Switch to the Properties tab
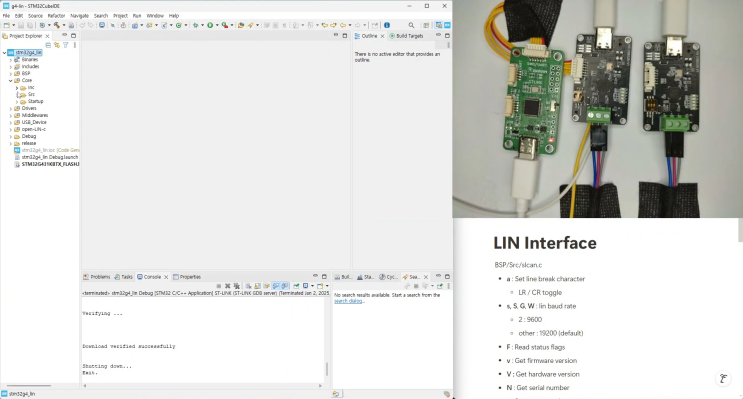The height and width of the screenshot is (399, 743). (187, 277)
